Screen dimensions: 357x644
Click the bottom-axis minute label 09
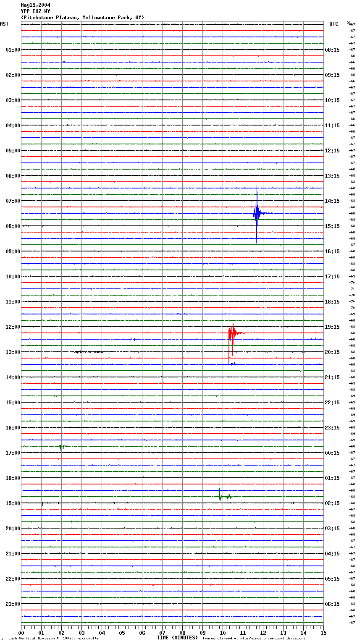pyautogui.click(x=202, y=633)
